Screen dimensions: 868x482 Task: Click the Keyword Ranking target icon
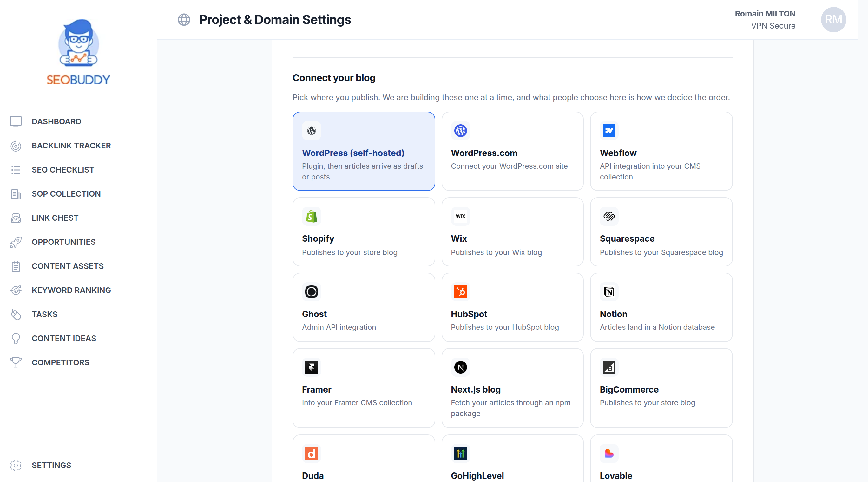16,290
